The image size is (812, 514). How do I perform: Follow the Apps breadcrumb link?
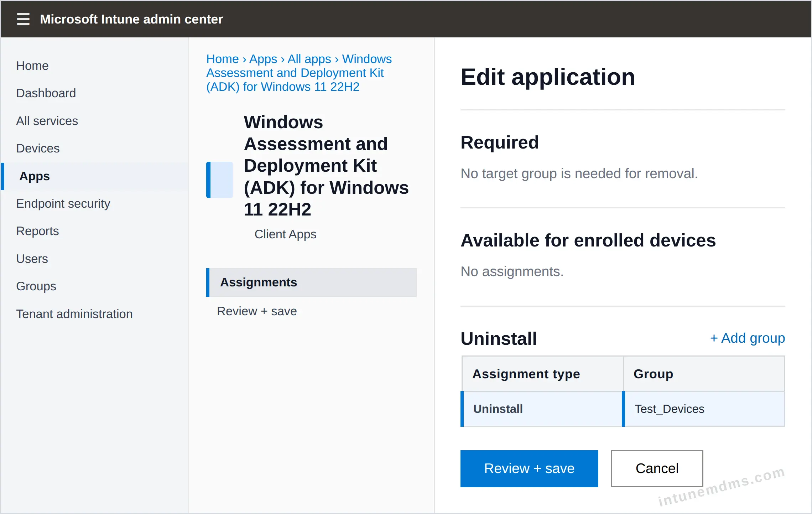[x=263, y=59]
